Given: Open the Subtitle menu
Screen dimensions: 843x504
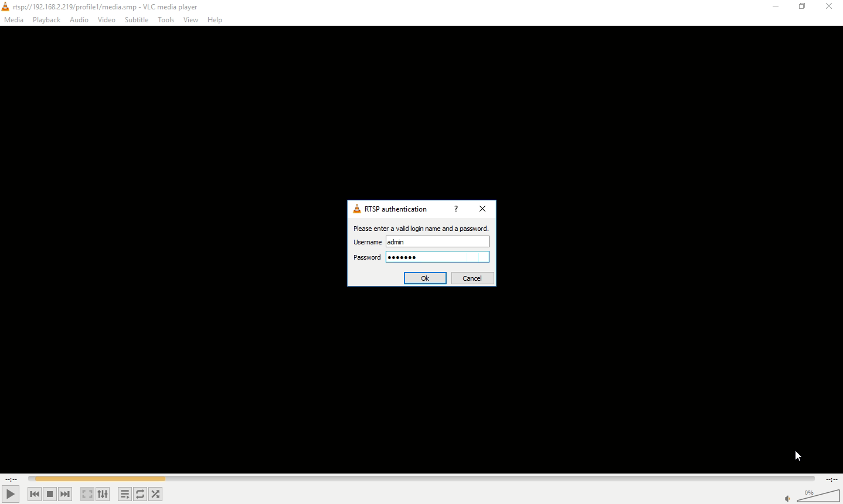Looking at the screenshot, I should click(137, 20).
